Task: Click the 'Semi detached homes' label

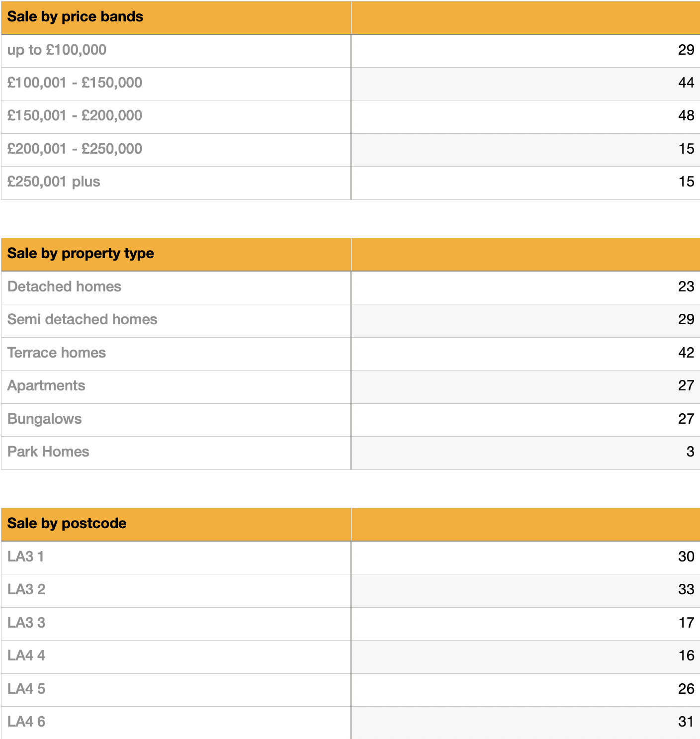Action: 82,320
